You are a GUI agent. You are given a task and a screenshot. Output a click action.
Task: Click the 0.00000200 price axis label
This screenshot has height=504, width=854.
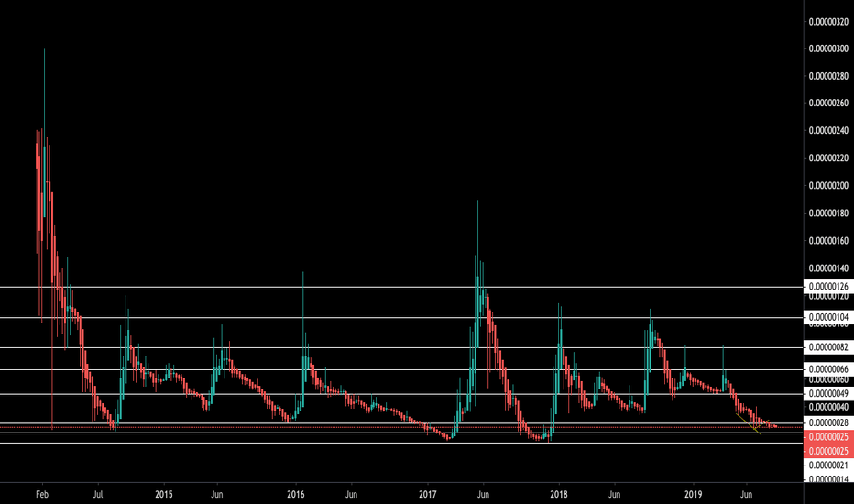828,186
